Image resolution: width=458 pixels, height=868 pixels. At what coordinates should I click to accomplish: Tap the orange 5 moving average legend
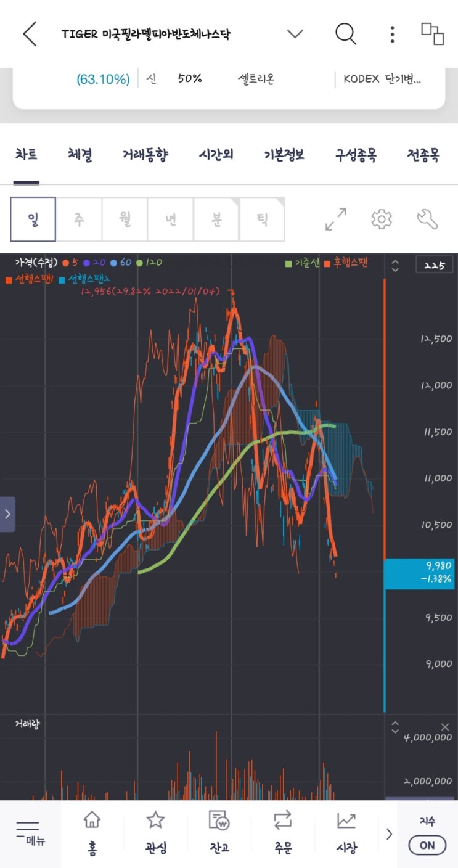(70, 262)
